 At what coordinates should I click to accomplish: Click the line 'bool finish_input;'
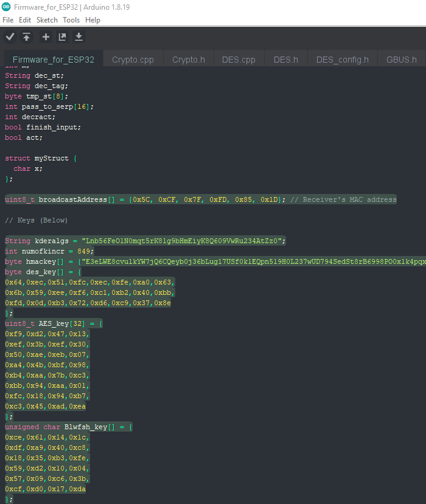[43, 127]
